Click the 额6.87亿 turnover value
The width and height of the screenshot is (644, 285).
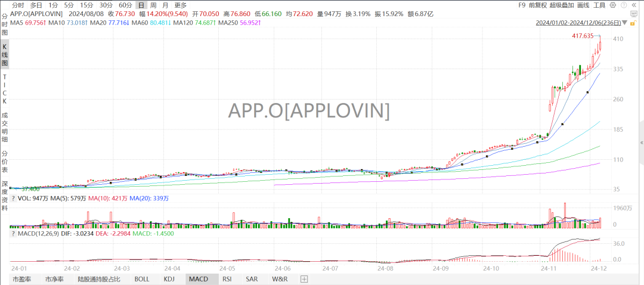click(421, 14)
